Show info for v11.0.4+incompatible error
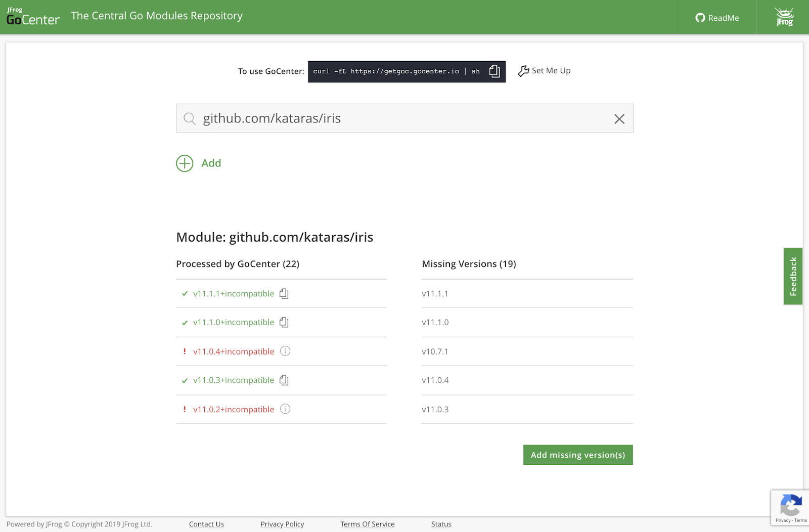 285,351
